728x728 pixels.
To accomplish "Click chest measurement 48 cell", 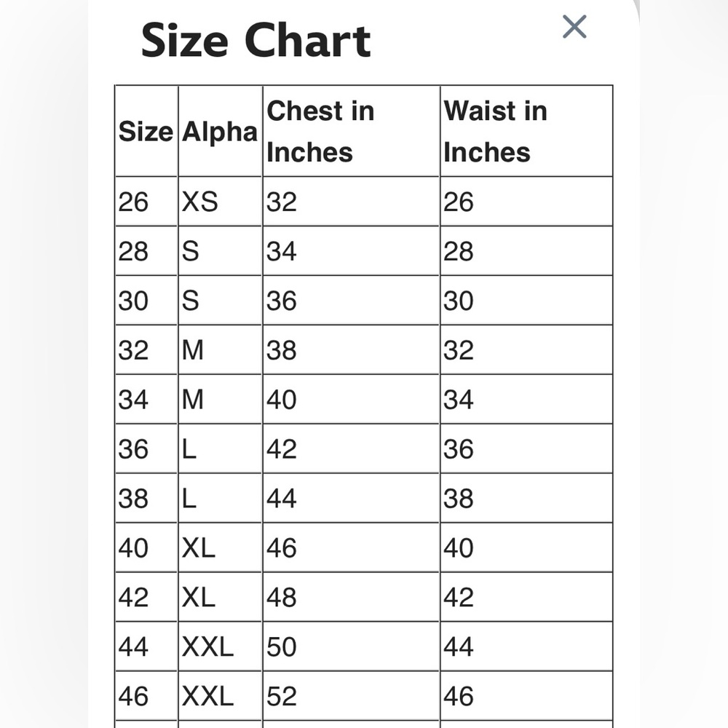I will coord(351,597).
